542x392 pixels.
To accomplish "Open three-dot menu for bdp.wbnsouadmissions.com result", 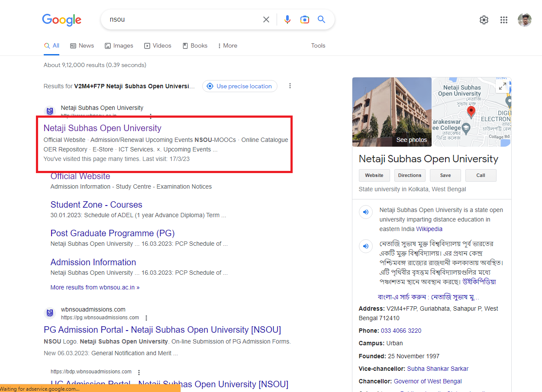I will [x=139, y=372].
